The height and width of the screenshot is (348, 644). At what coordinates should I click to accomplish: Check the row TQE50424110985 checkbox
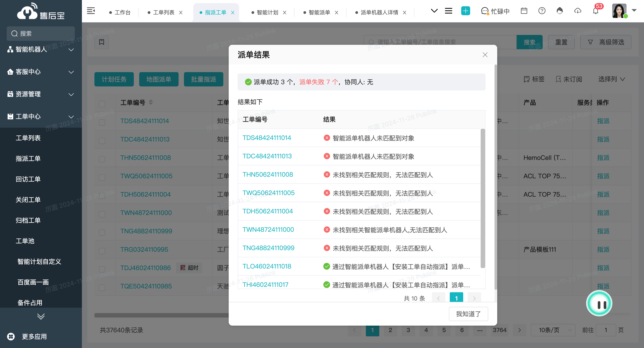point(102,288)
